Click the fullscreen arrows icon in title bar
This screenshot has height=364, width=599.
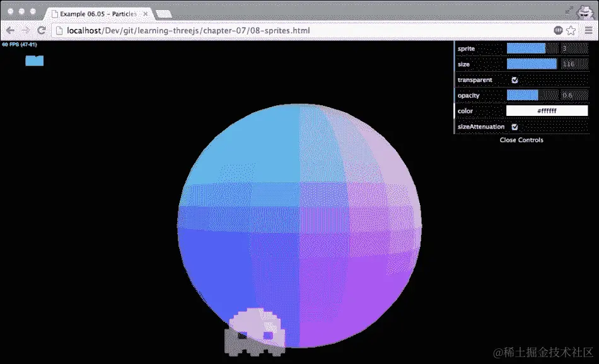[x=569, y=11]
